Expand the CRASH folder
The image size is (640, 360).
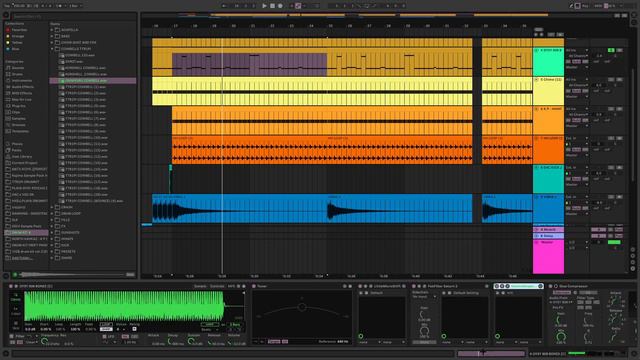coord(52,207)
